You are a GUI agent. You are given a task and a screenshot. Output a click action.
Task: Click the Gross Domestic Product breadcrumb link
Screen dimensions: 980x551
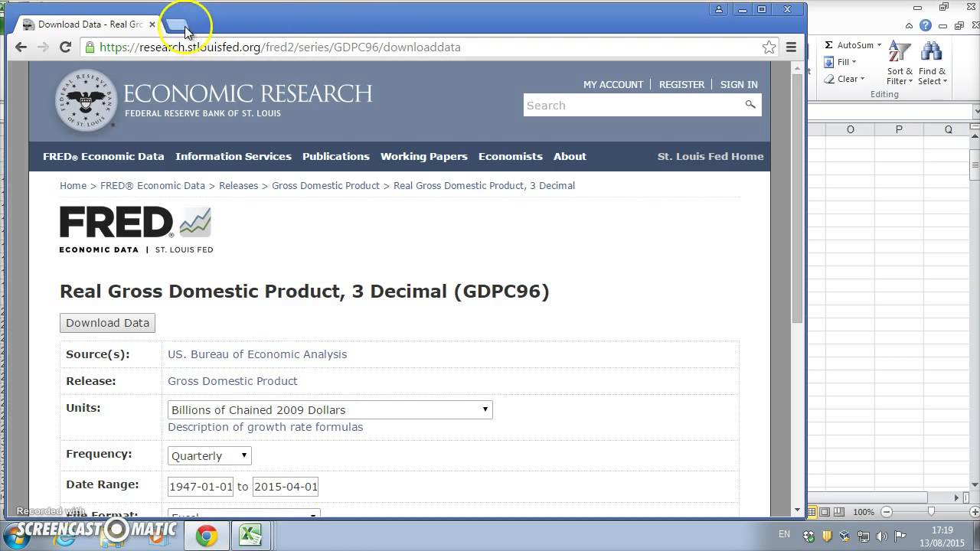[325, 185]
